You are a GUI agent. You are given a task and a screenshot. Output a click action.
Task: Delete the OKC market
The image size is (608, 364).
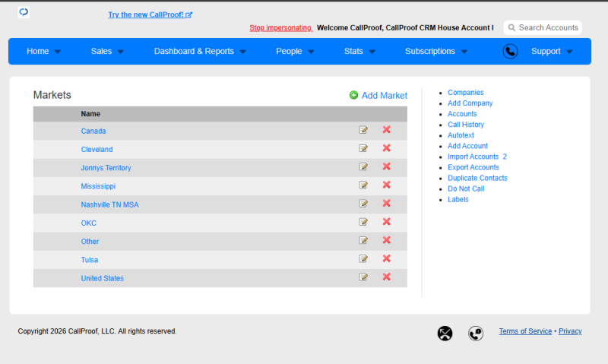click(x=387, y=221)
